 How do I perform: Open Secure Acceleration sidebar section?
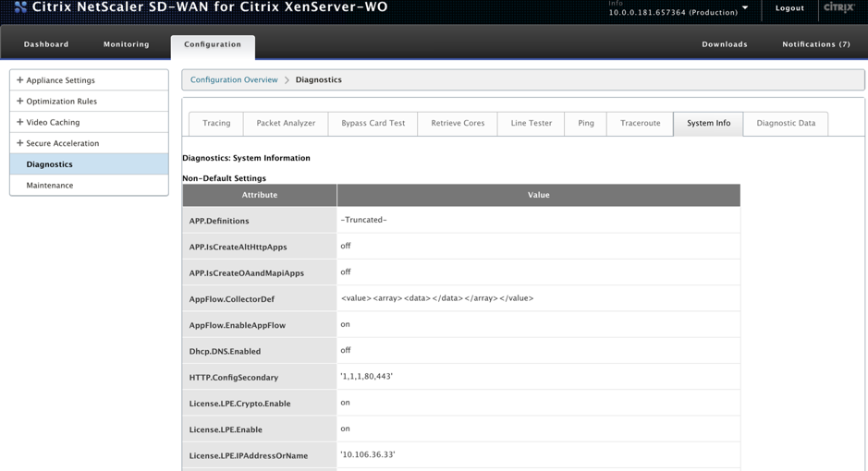[x=89, y=143]
